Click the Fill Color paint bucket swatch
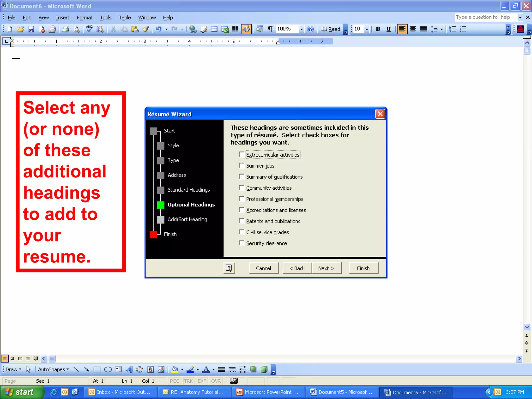Image resolution: width=532 pixels, height=399 pixels. pyautogui.click(x=175, y=369)
